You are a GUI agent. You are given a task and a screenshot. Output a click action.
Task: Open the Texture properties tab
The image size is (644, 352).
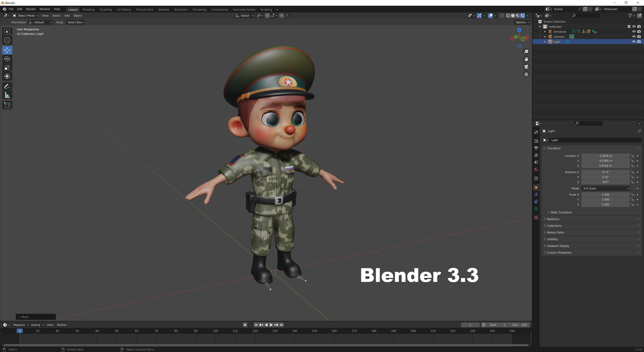coord(536,218)
